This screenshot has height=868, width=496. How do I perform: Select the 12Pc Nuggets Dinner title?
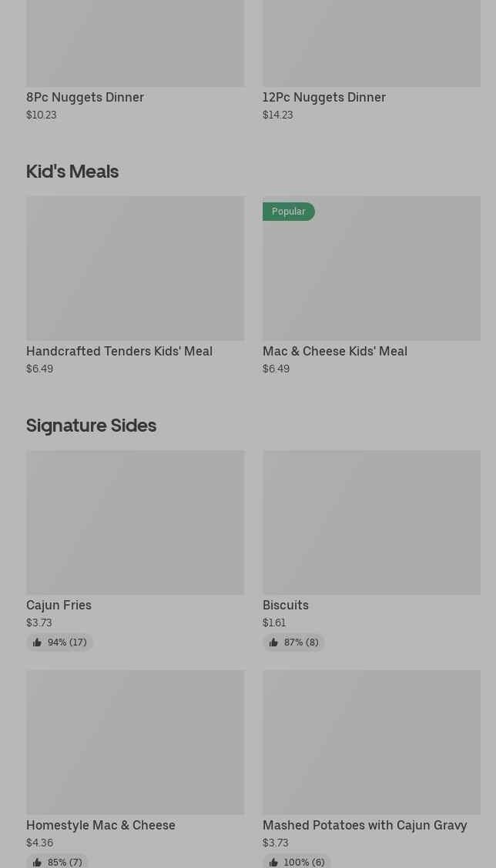point(323,98)
